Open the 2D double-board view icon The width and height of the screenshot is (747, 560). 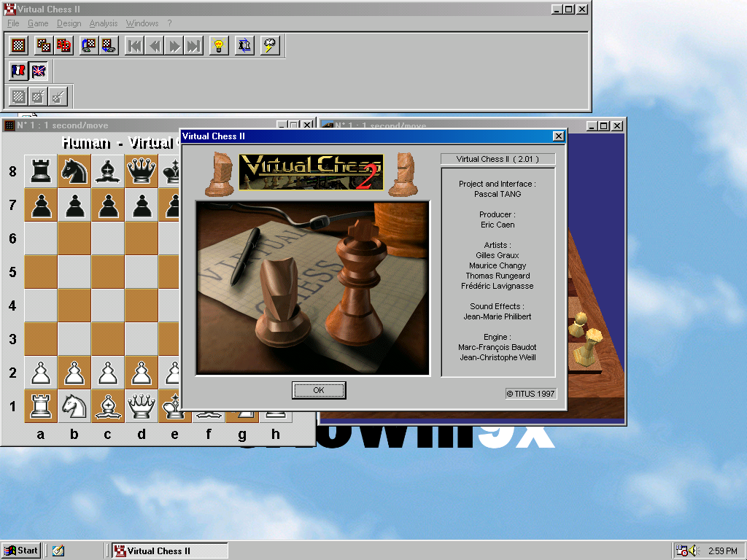[44, 45]
